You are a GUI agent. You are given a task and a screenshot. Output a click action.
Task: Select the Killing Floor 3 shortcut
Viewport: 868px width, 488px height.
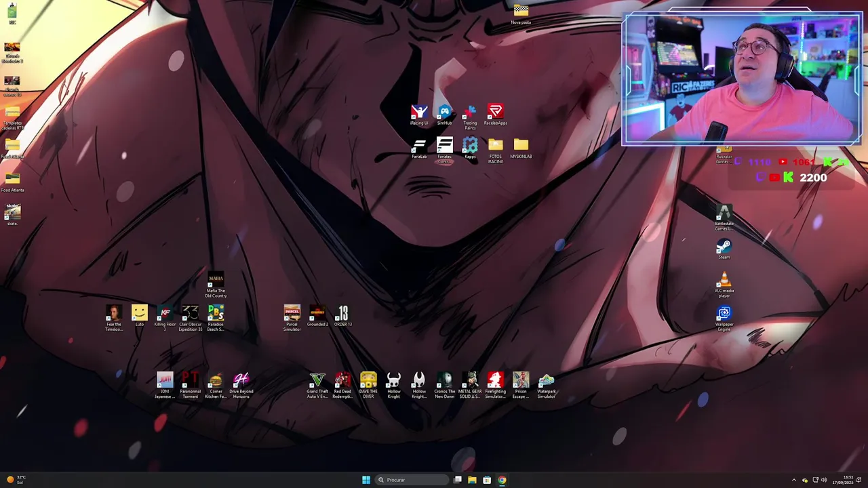[165, 319]
